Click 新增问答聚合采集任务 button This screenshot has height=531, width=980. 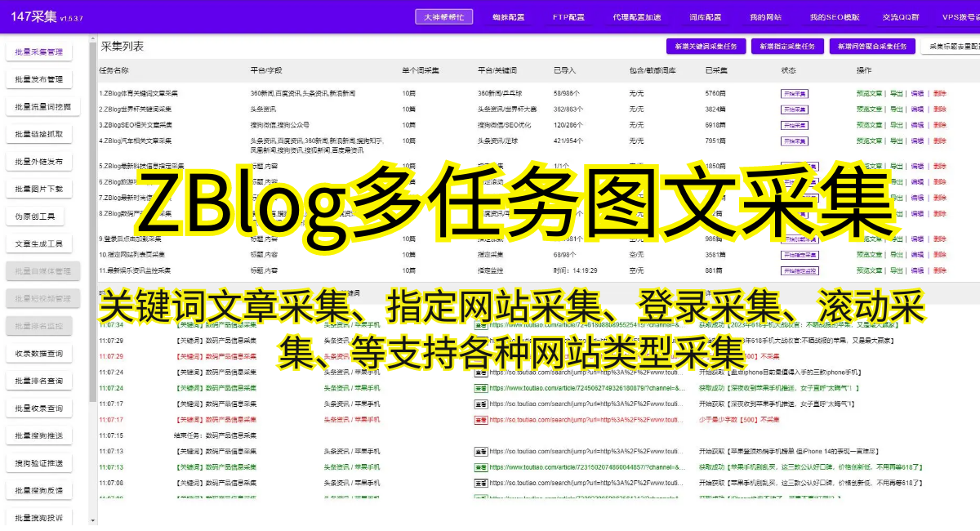(x=872, y=47)
